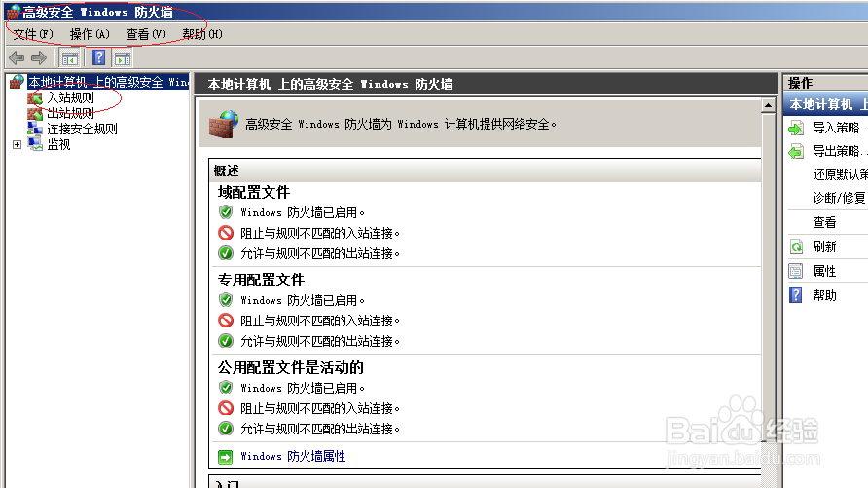This screenshot has width=868, height=488.
Task: Open the 查看(V) menu
Action: (146, 34)
